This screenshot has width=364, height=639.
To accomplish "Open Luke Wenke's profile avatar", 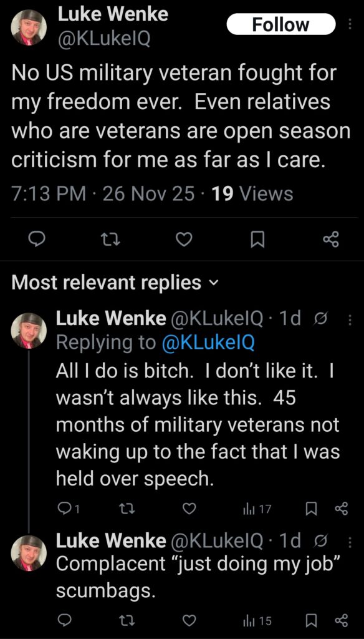I will coord(28,28).
